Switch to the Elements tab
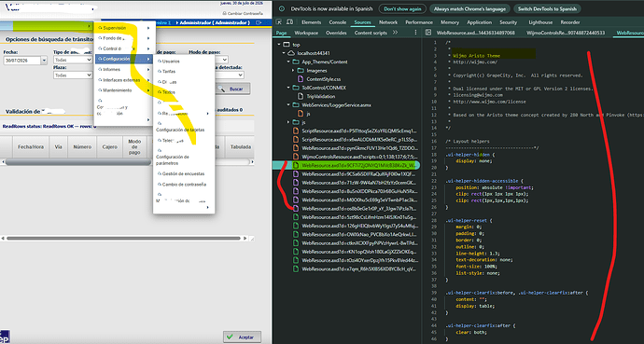644x344 pixels. (312, 22)
